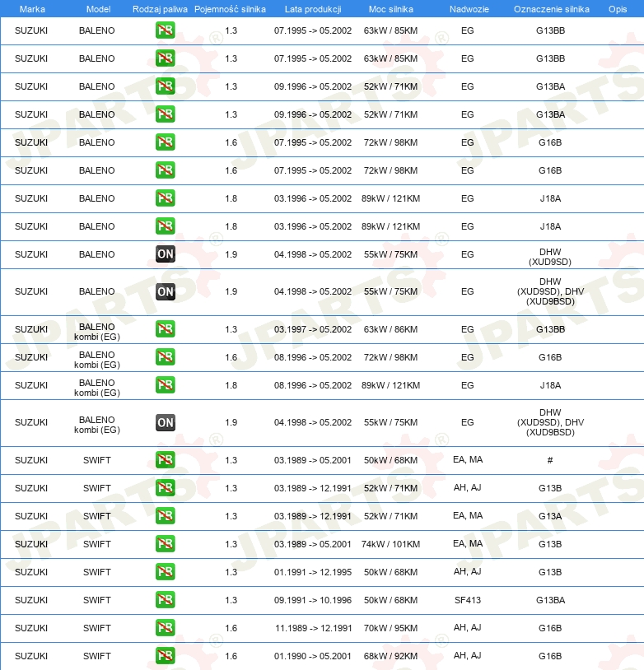Click the PB petrol icon in the SWIFT row with engine code #
The width and height of the screenshot is (644, 670).
(165, 460)
